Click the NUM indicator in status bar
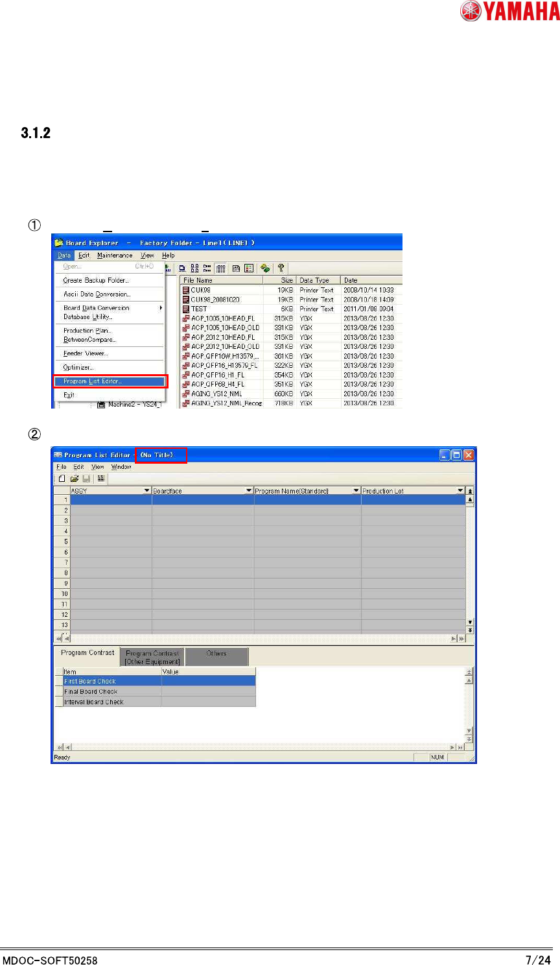The width and height of the screenshot is (560, 965). click(x=437, y=757)
